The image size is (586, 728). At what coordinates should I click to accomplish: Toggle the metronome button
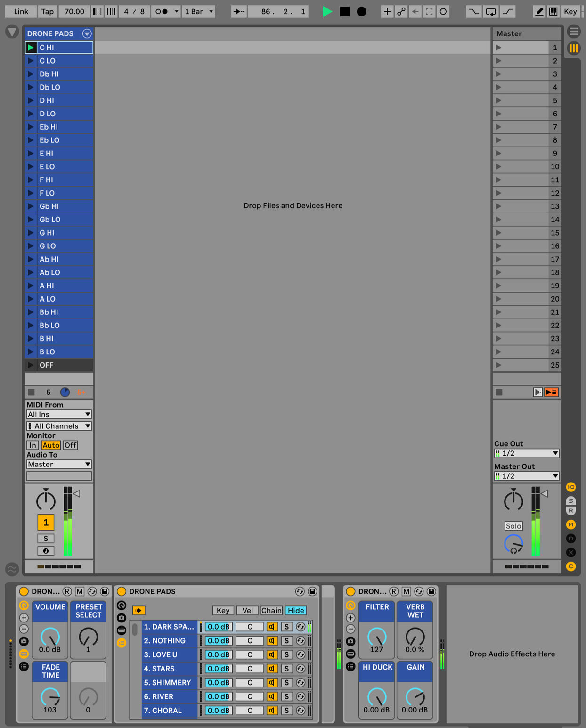tap(162, 11)
